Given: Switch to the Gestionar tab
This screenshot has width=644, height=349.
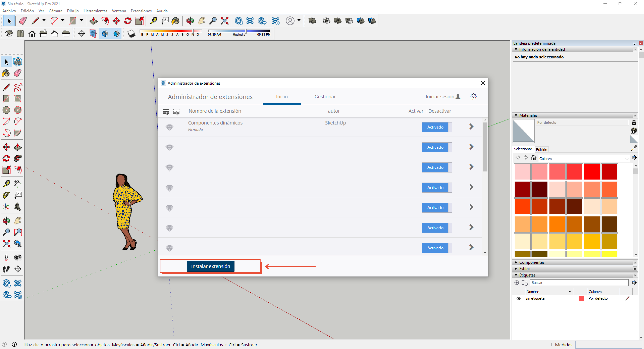Looking at the screenshot, I should pyautogui.click(x=325, y=97).
